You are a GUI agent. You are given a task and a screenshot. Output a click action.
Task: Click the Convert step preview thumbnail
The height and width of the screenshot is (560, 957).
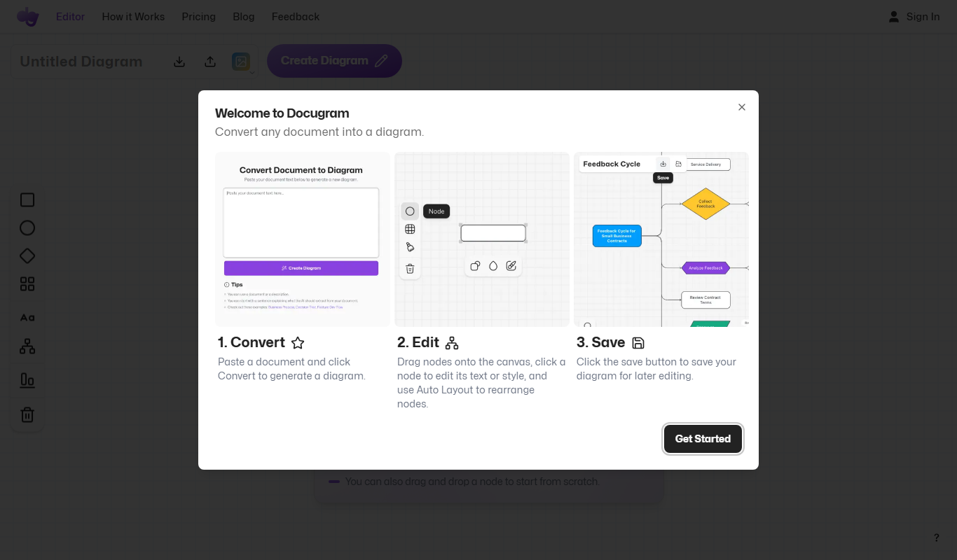303,239
